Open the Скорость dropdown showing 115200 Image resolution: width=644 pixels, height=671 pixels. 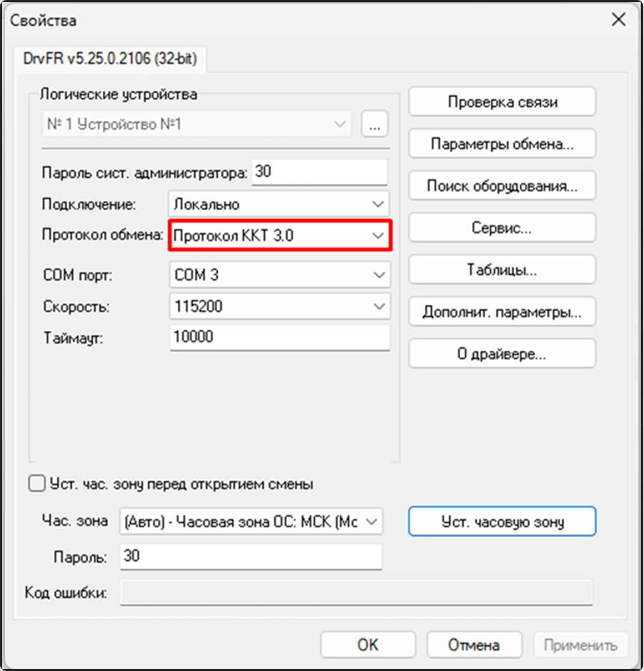280,306
